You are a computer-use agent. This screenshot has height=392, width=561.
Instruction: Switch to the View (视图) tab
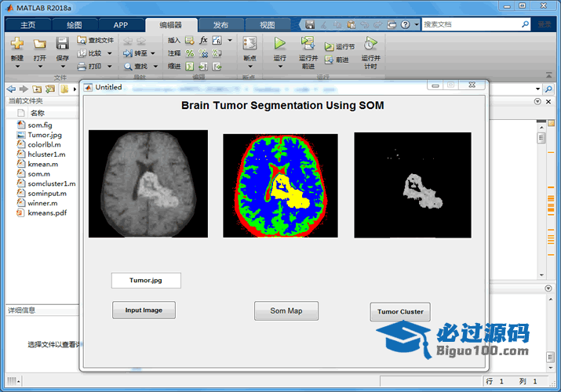[268, 25]
